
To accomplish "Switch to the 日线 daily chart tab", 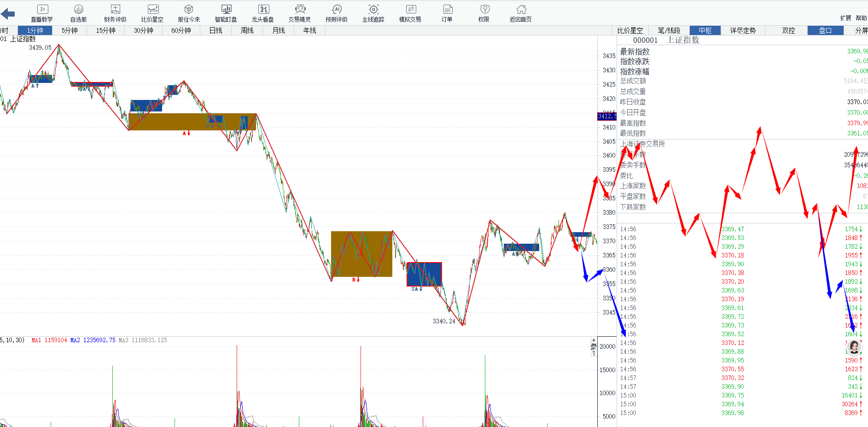I will click(x=216, y=30).
